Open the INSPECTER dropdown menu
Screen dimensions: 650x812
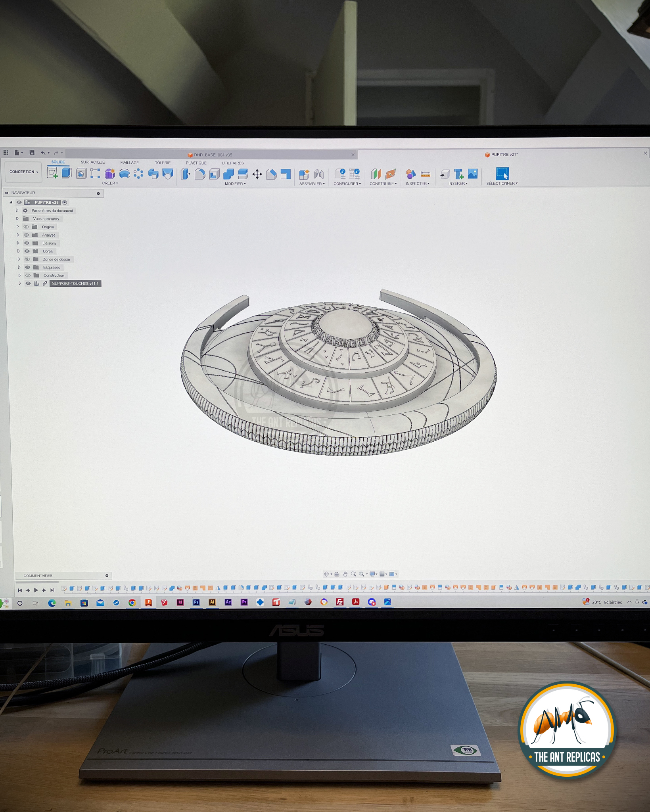(417, 184)
